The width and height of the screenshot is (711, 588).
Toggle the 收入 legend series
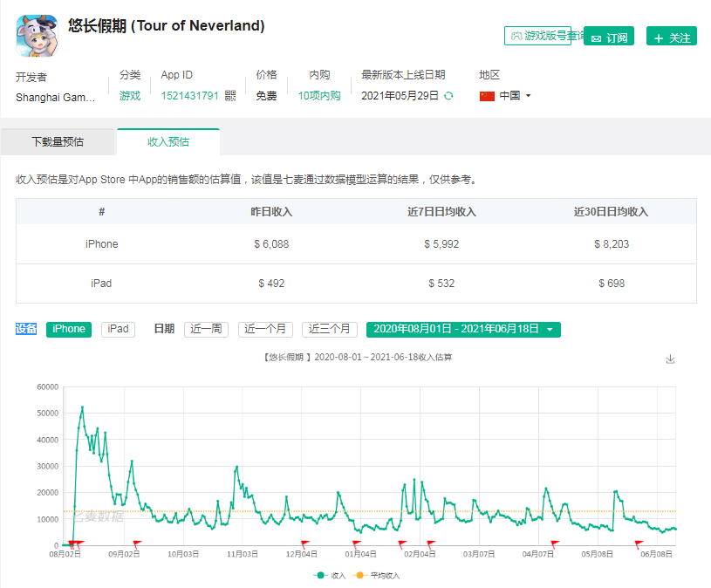[330, 575]
